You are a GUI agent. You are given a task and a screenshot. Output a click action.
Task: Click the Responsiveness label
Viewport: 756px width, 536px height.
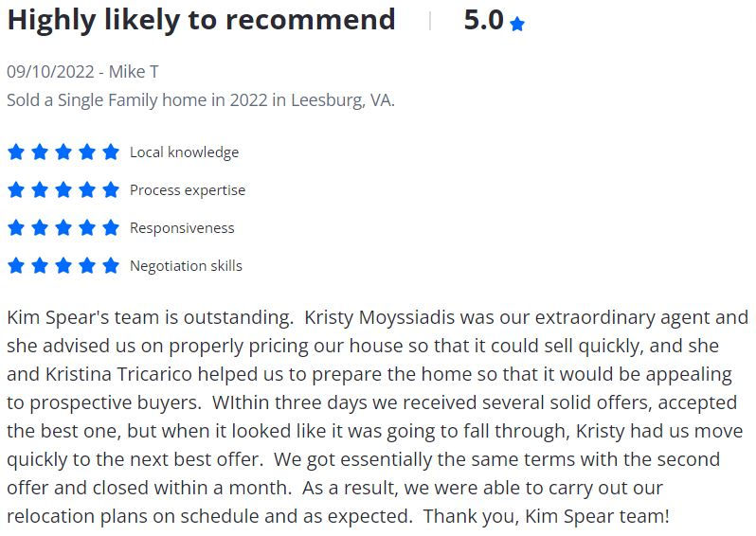pos(182,228)
